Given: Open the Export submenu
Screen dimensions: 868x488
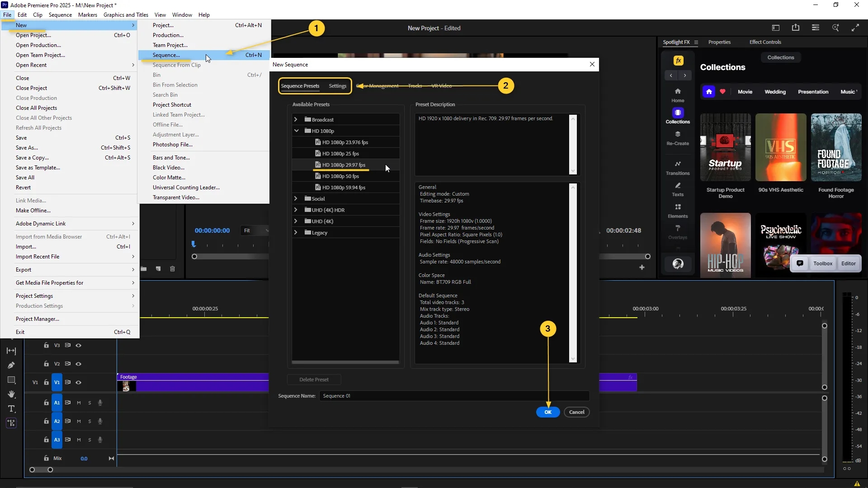Looking at the screenshot, I should tap(70, 270).
